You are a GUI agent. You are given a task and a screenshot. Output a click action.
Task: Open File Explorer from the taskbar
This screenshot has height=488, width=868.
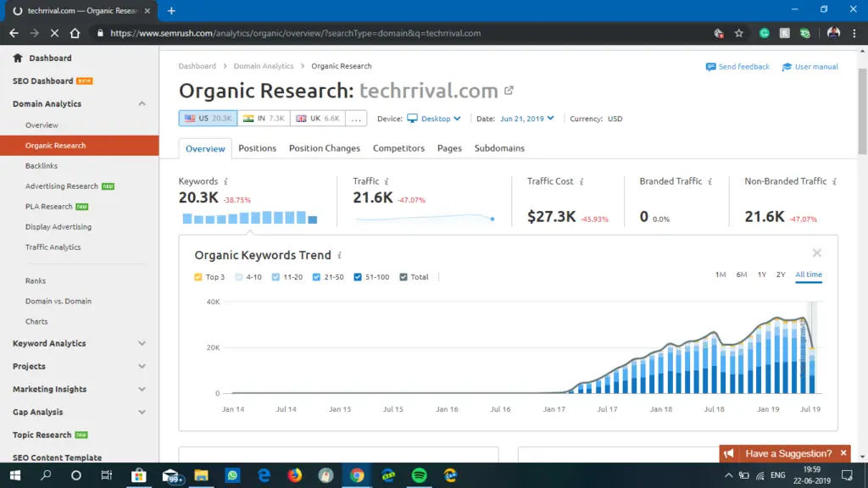201,475
